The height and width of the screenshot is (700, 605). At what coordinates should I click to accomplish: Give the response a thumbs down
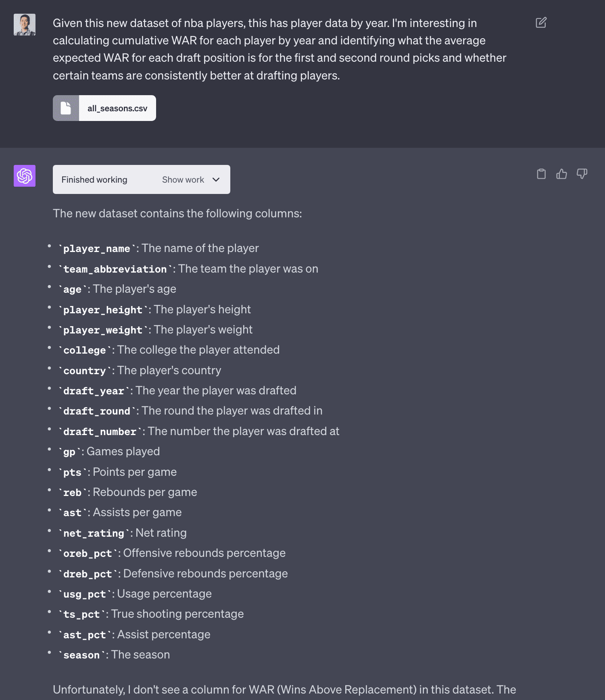click(582, 174)
